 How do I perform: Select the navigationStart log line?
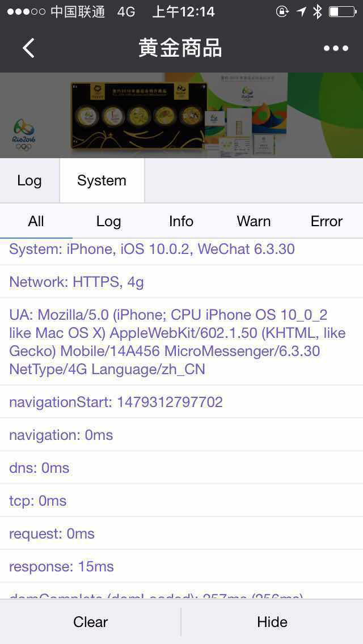(181, 402)
